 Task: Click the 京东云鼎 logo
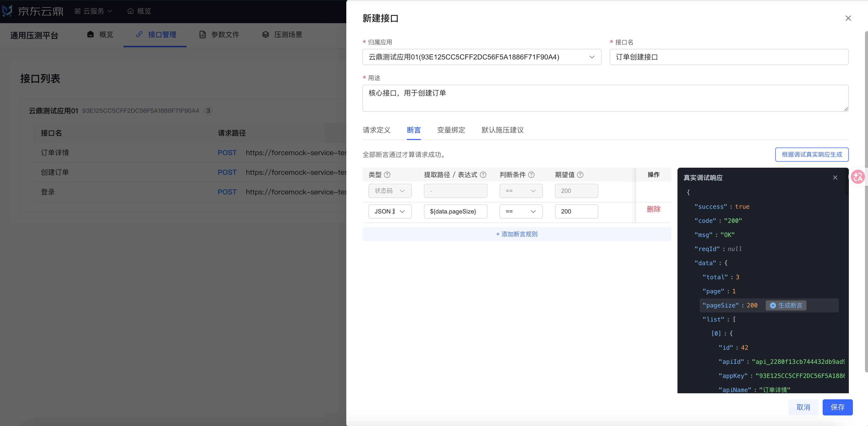coord(32,11)
